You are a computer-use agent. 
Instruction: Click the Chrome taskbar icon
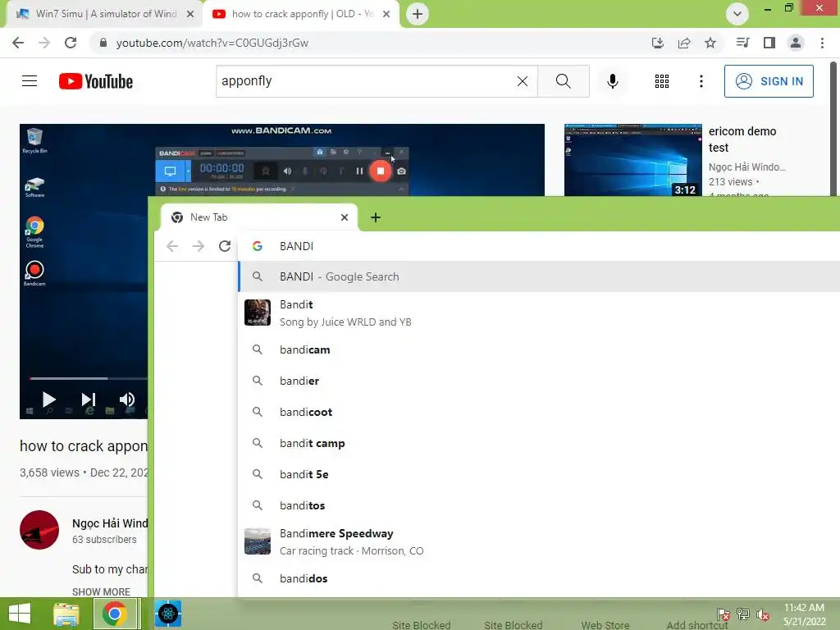tap(115, 614)
